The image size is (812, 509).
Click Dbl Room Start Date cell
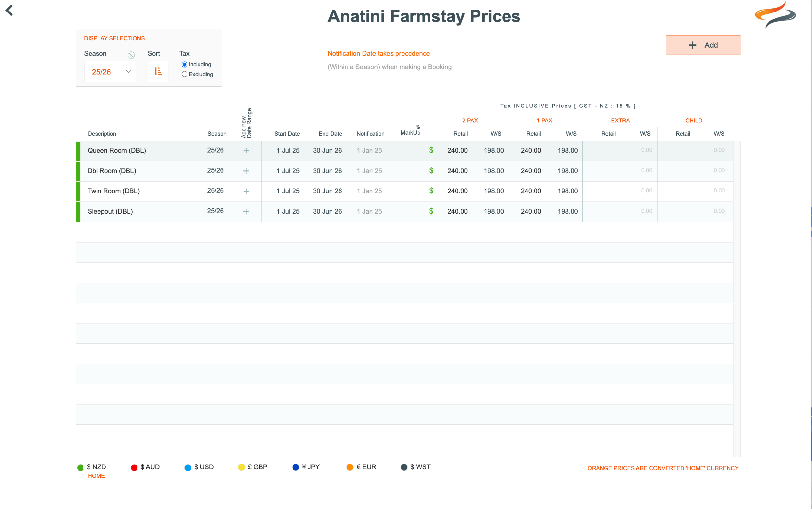[288, 171]
